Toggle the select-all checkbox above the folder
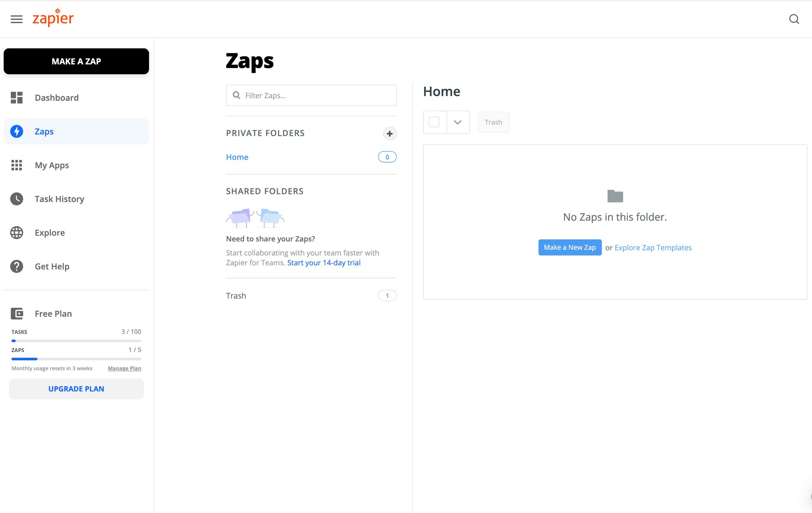The width and height of the screenshot is (812, 513). point(435,122)
